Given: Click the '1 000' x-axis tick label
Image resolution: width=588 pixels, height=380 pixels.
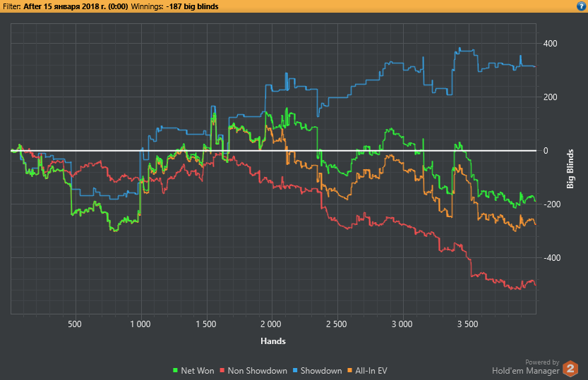Looking at the screenshot, I should [x=140, y=324].
